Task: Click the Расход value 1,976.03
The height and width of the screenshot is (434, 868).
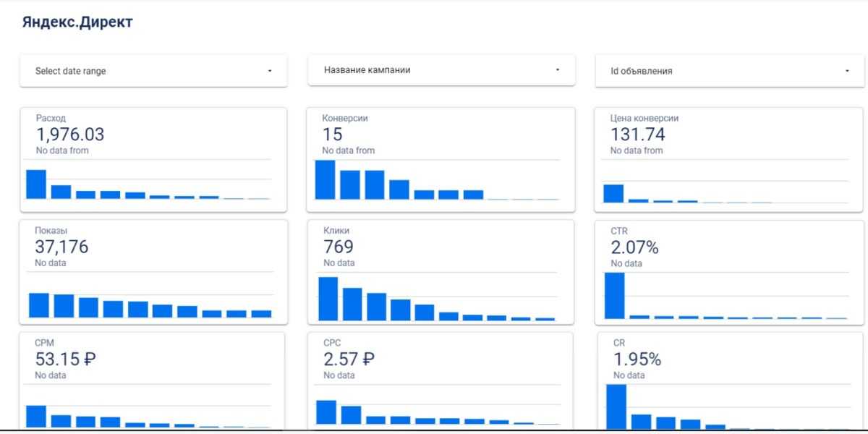Action: (x=70, y=135)
